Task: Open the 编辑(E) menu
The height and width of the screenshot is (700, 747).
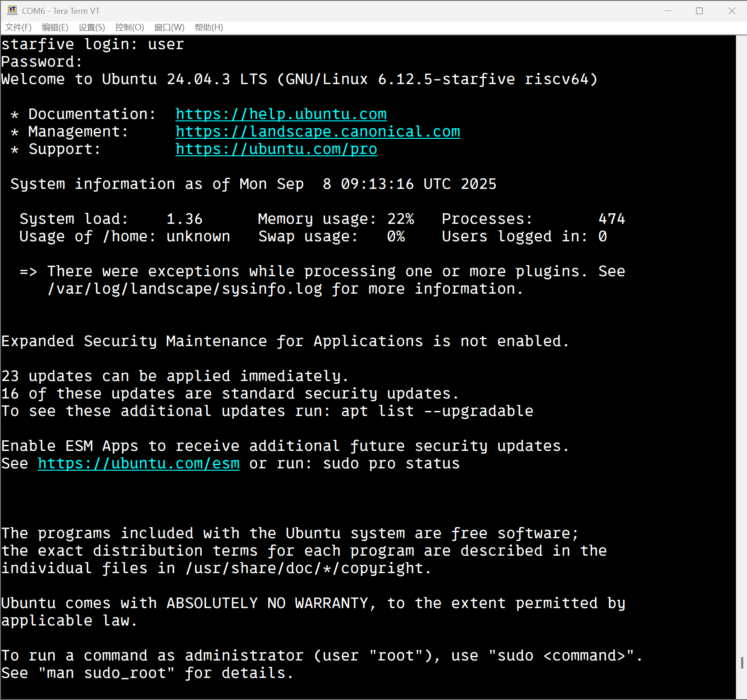Action: point(55,28)
